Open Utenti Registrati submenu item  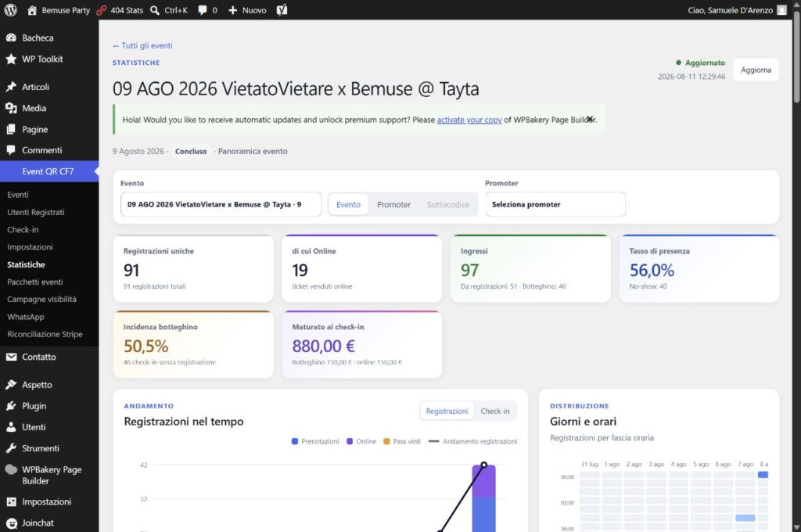[x=36, y=212]
